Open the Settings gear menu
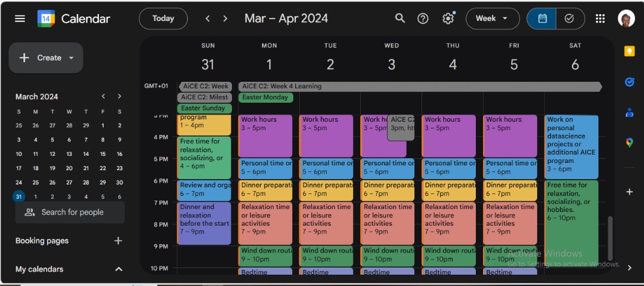Image resolution: width=644 pixels, height=286 pixels. click(x=448, y=19)
